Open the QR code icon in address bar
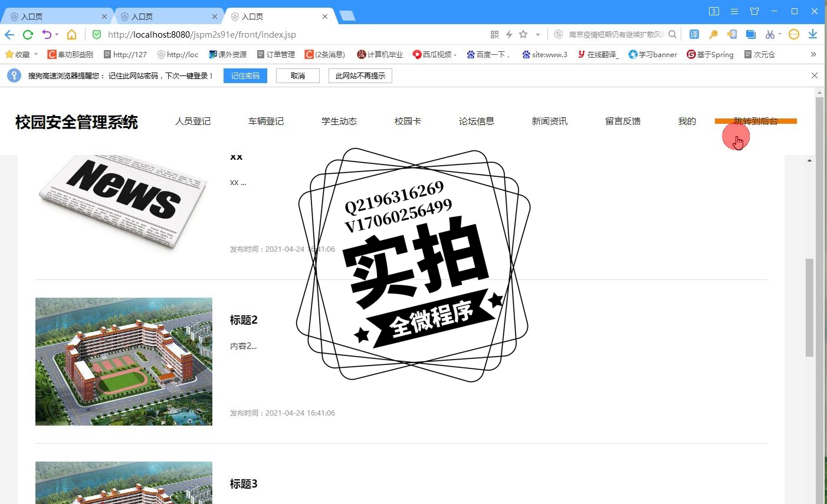 [494, 34]
